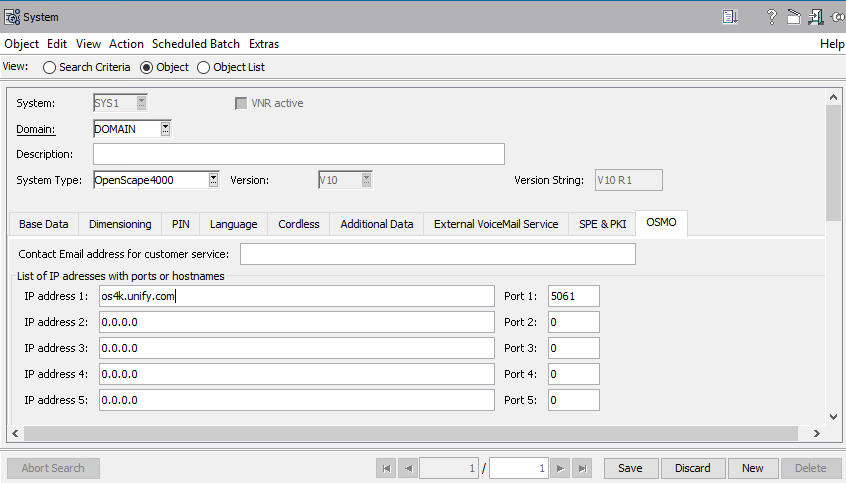846x483 pixels.
Task: Open the Help menu
Action: [832, 44]
